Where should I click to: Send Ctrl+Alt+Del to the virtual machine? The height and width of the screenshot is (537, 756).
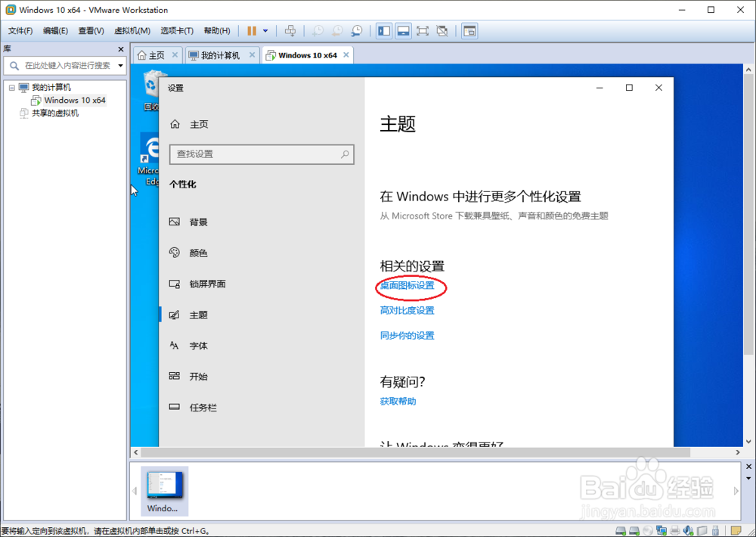coord(290,31)
